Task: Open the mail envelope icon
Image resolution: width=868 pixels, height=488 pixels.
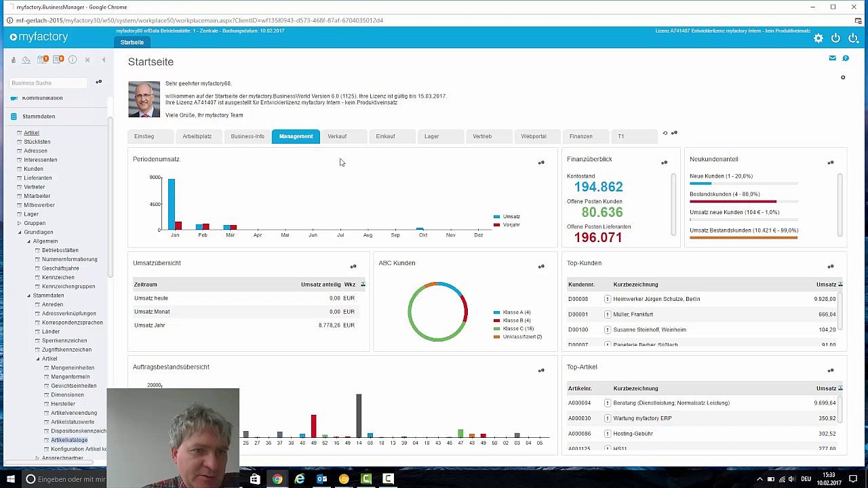Action: [832, 58]
